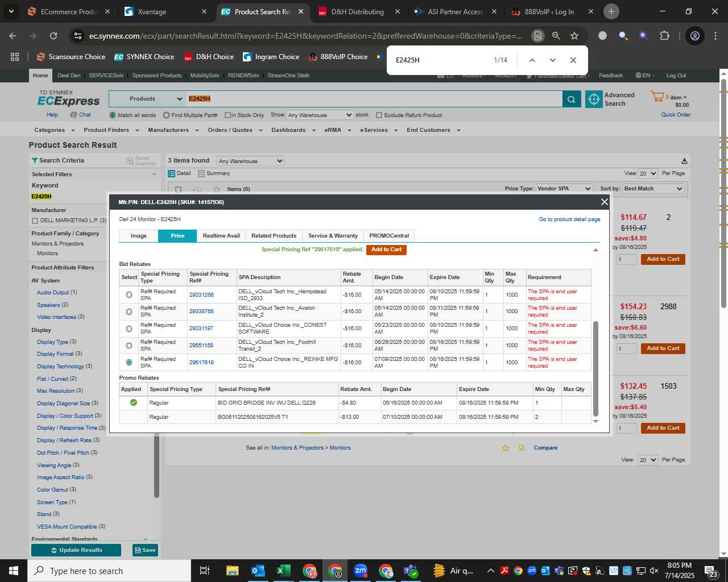
Task: Open Advanced Search target icon
Action: click(x=594, y=99)
